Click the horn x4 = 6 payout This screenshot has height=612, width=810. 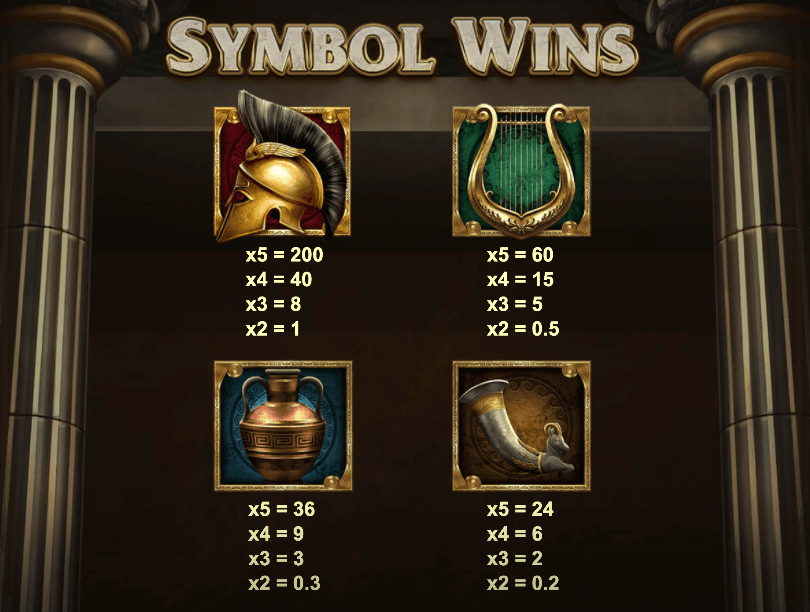515,534
